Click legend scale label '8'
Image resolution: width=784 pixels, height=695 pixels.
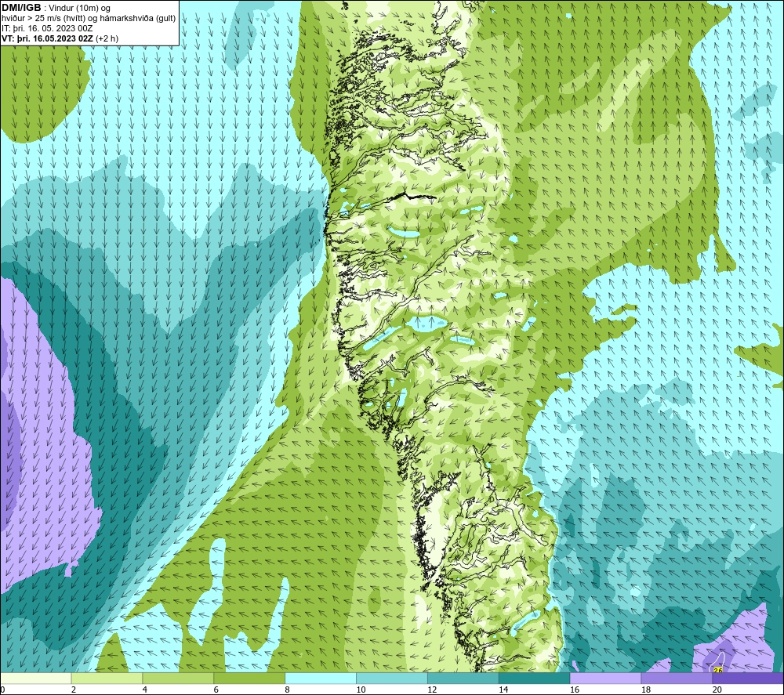pos(287,690)
